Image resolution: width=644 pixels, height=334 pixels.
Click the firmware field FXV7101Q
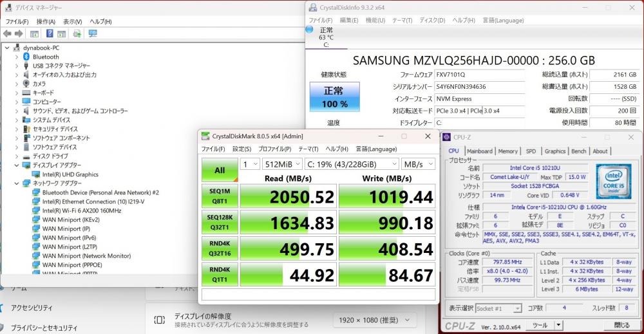[x=479, y=75]
